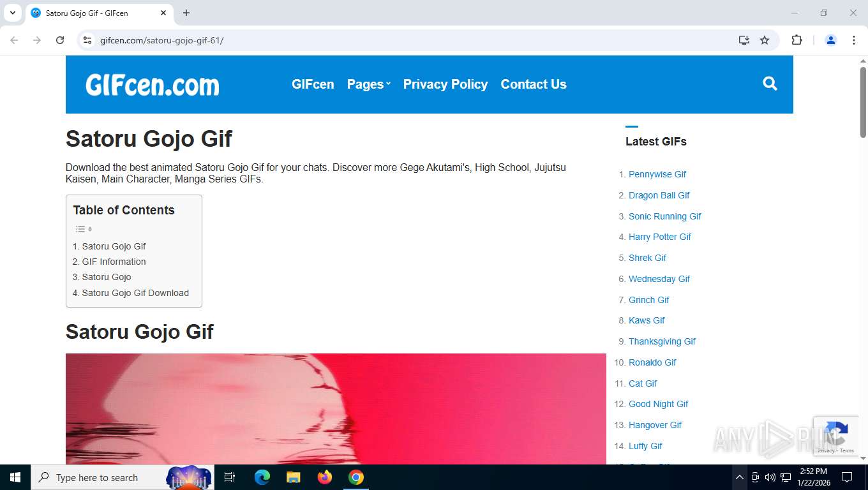View site information icon in address bar
The height and width of the screenshot is (490, 868).
[x=88, y=40]
